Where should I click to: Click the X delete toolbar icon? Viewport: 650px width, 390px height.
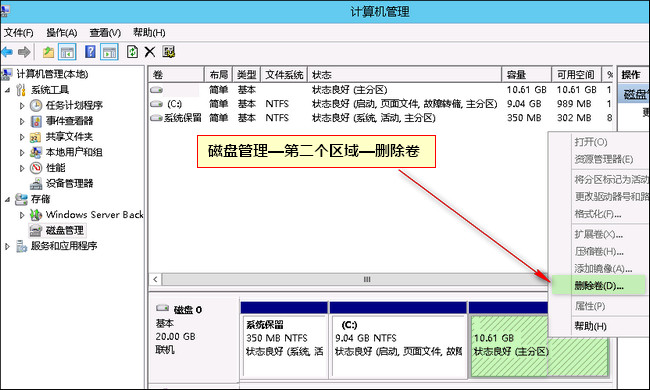click(150, 52)
